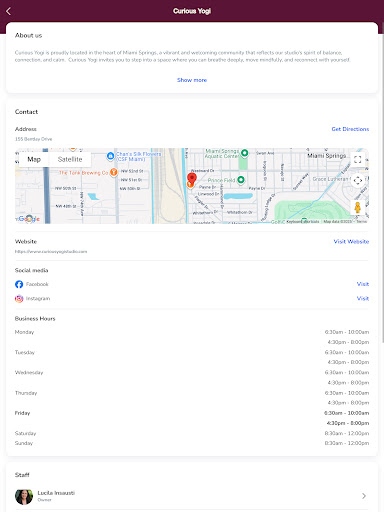384x512 pixels.
Task: Click The Tank Brewing Co marker
Action: [x=114, y=172]
